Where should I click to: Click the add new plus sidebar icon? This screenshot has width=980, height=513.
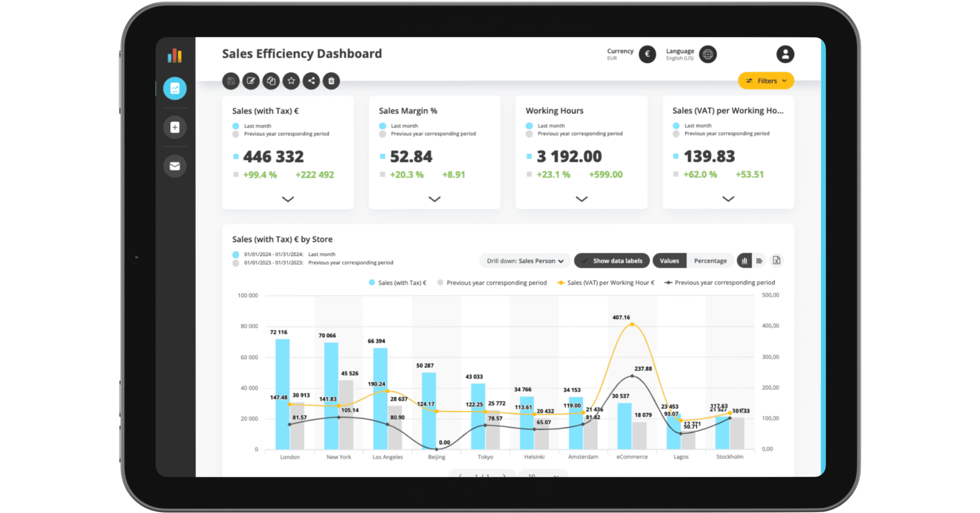(x=175, y=127)
